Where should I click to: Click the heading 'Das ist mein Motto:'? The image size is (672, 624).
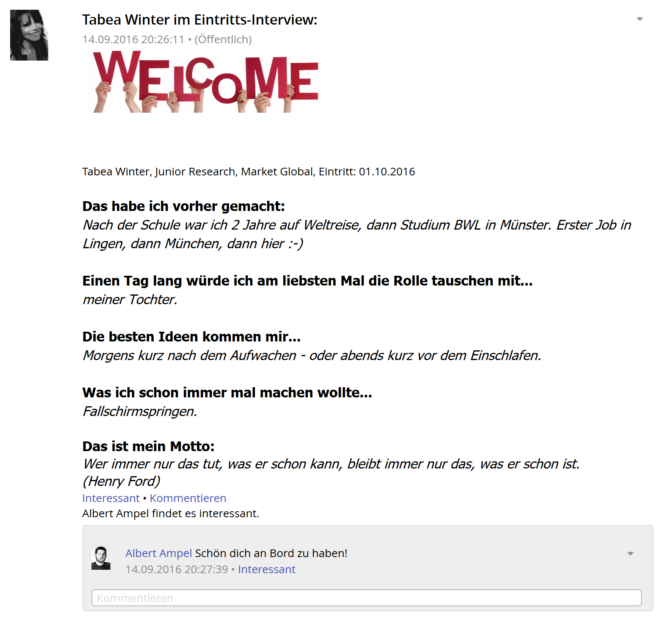[x=149, y=446]
